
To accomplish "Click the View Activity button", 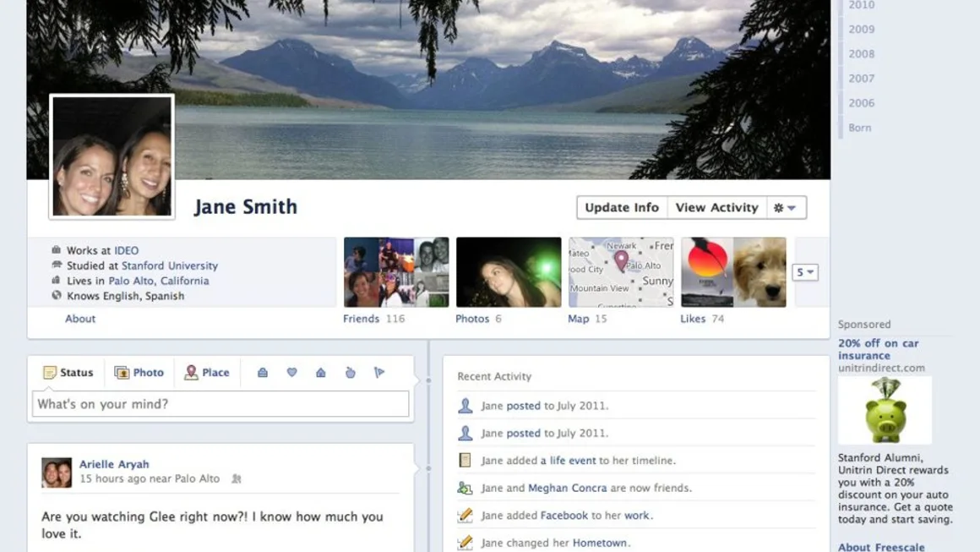I will [717, 208].
